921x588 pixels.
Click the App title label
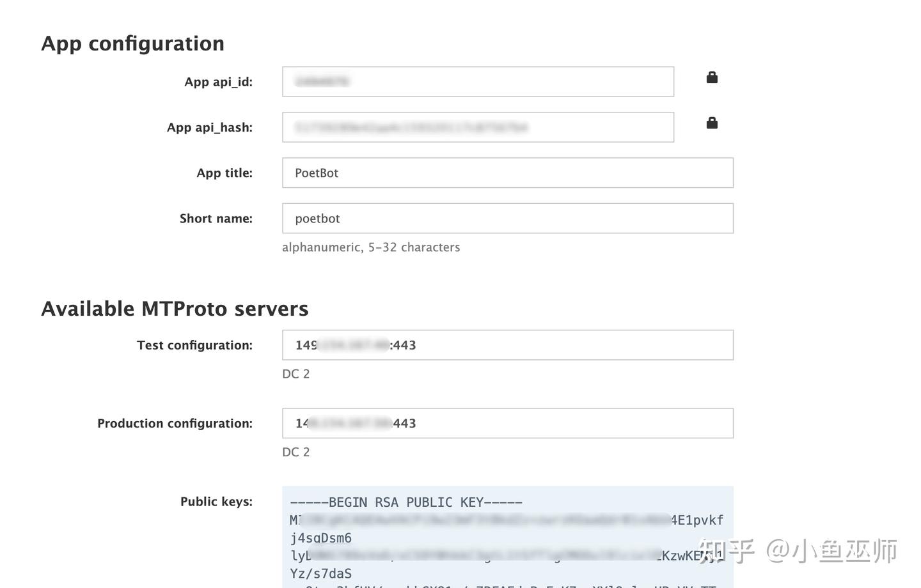224,173
